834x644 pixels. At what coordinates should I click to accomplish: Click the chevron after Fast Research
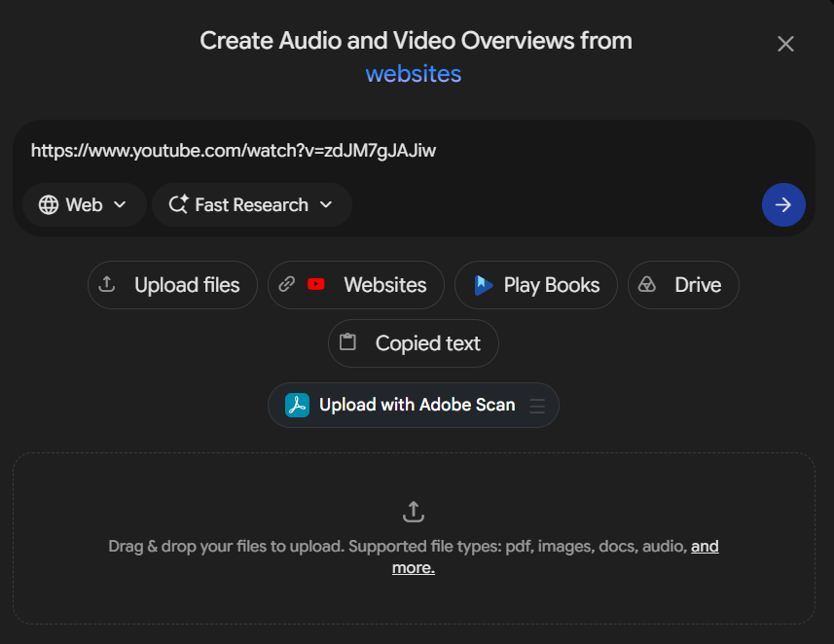(x=326, y=204)
